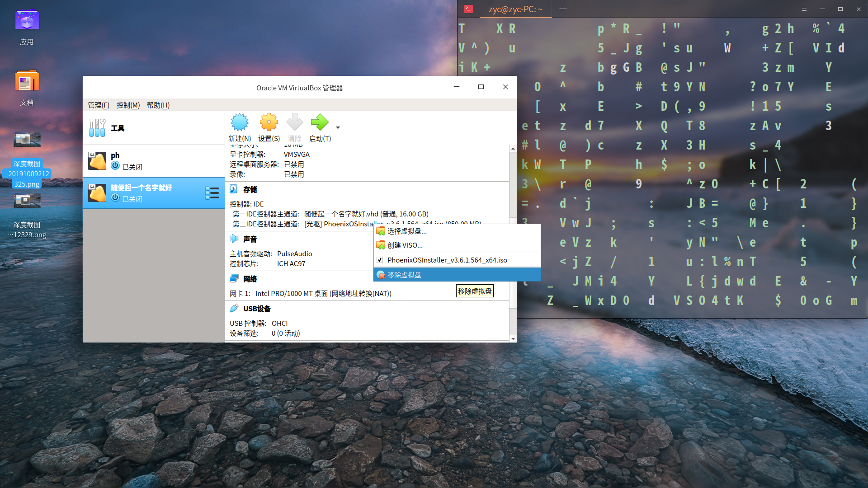Screen dimensions: 868x488
Task: Click the power state icon of selected VM
Action: [x=115, y=197]
